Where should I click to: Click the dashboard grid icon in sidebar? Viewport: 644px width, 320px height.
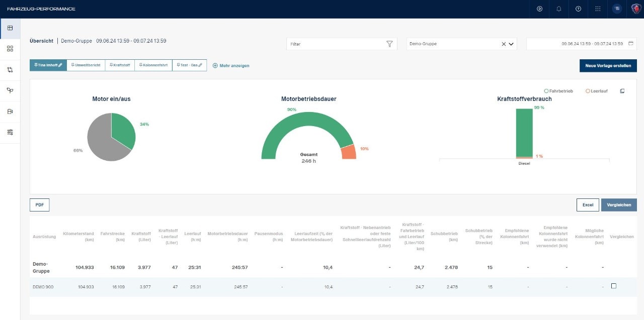[x=10, y=49]
